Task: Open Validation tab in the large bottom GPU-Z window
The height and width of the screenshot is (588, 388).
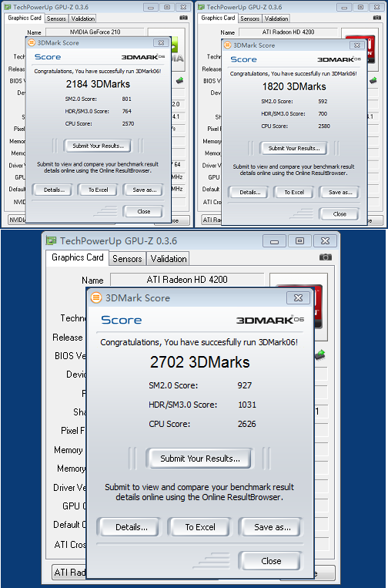Action: pyautogui.click(x=169, y=259)
